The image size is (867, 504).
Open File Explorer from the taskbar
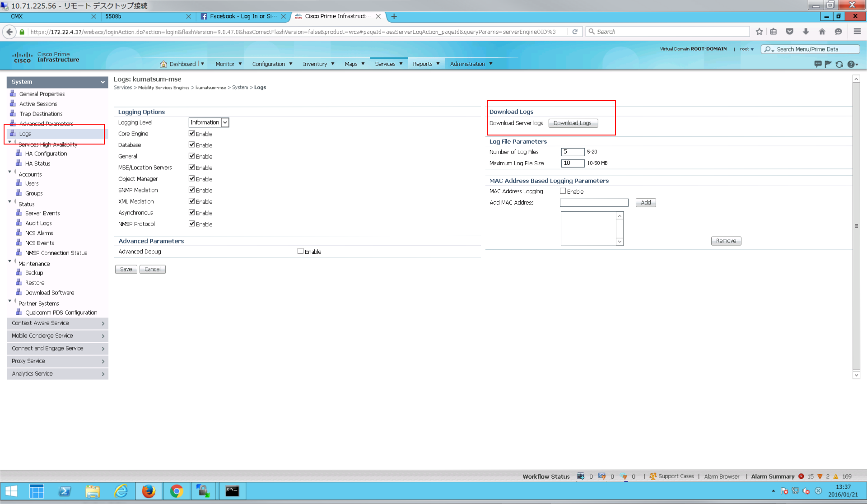[x=93, y=491]
